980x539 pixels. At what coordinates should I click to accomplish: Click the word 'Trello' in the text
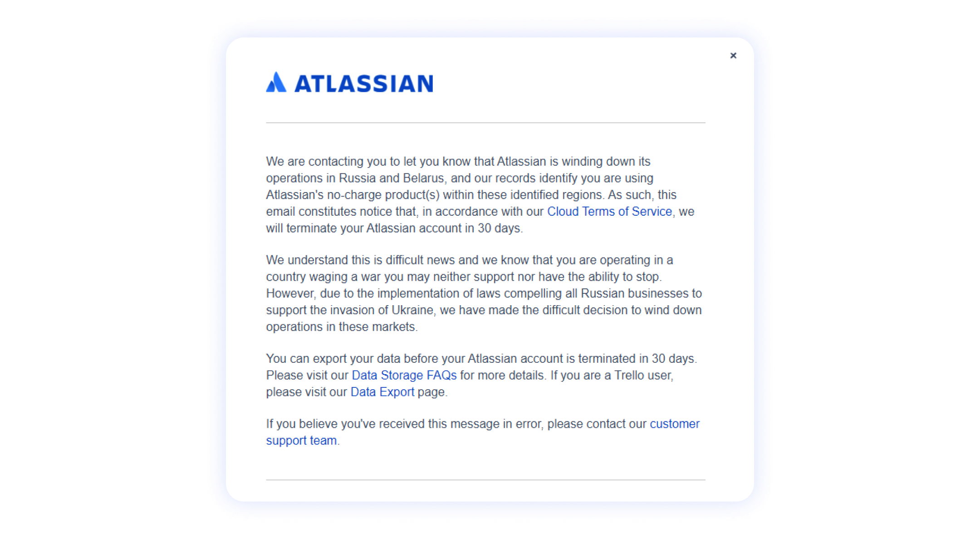point(630,376)
